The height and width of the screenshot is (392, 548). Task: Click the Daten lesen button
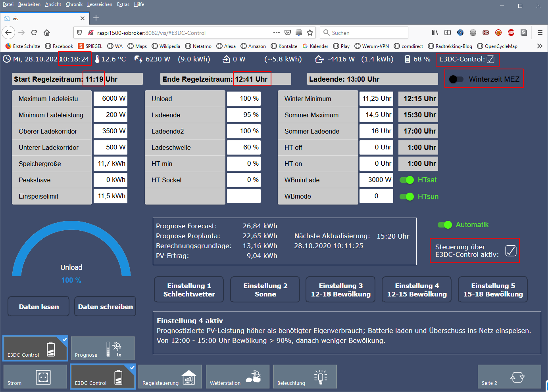pos(38,306)
